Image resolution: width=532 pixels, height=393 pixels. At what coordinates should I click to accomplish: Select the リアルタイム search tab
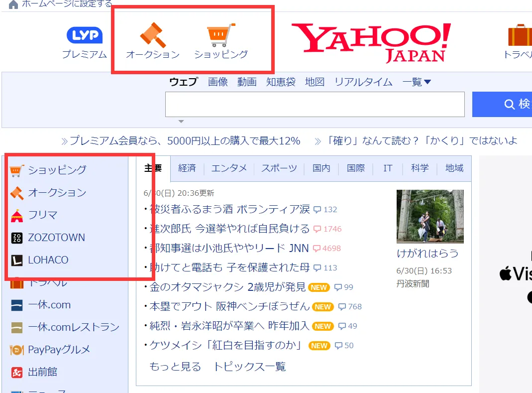(x=363, y=82)
